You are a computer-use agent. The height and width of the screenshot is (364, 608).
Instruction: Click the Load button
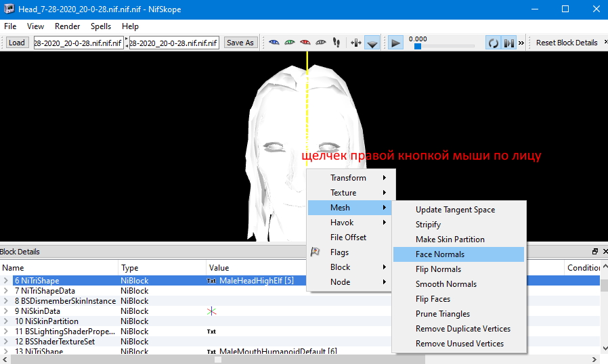17,43
